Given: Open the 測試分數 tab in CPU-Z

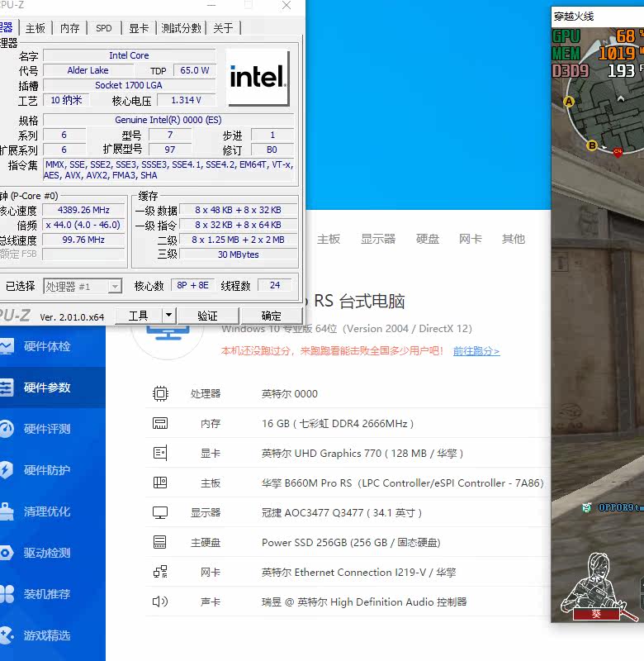Looking at the screenshot, I should (181, 28).
